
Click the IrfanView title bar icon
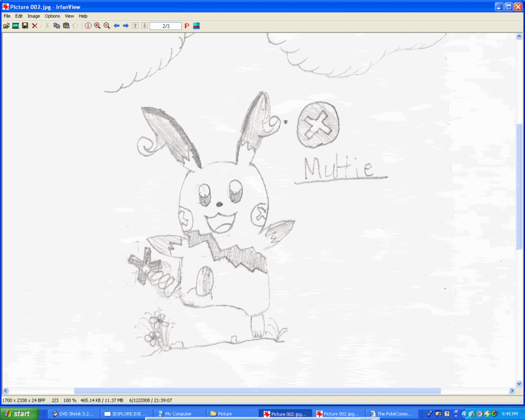pos(5,7)
